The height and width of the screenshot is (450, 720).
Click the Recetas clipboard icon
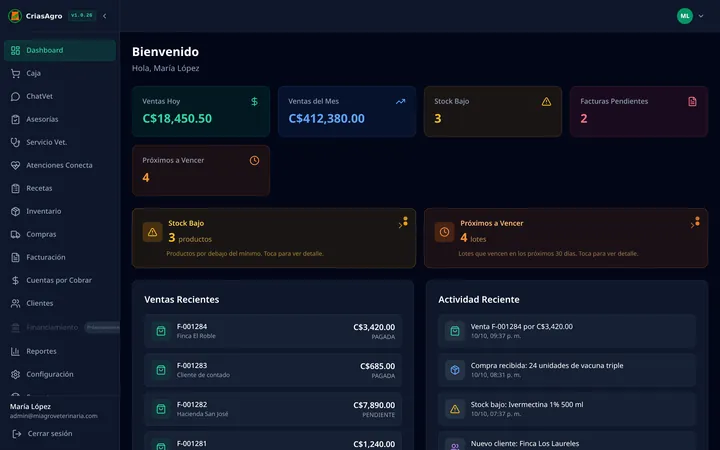pyautogui.click(x=16, y=188)
